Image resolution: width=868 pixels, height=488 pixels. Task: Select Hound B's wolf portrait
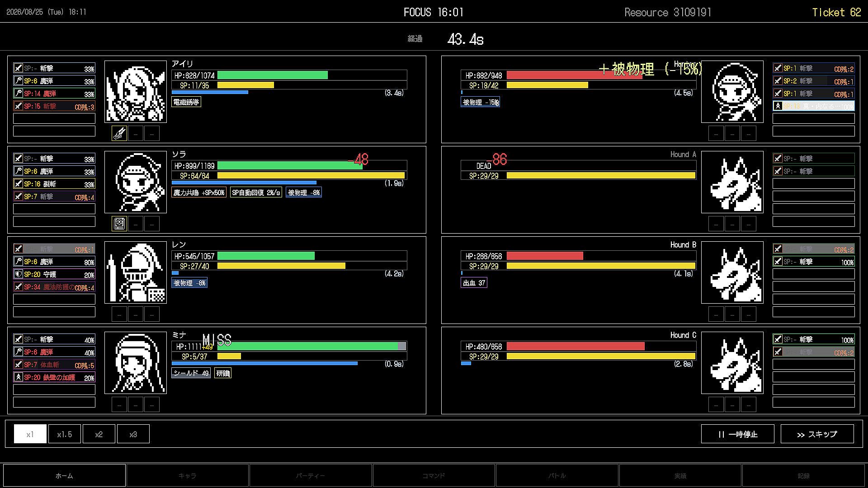click(732, 272)
